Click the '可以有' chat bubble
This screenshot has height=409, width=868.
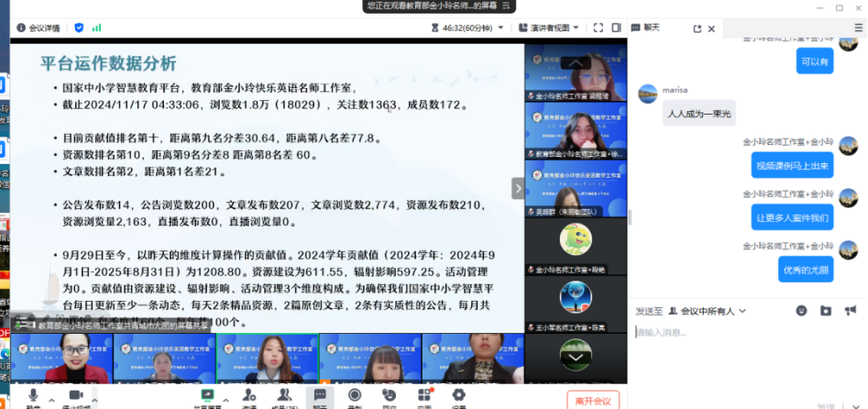coord(815,61)
